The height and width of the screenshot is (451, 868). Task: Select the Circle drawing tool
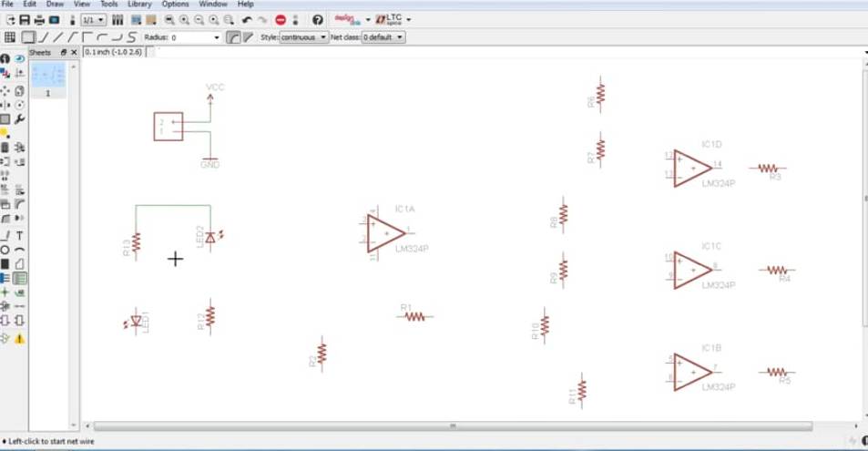pos(5,250)
